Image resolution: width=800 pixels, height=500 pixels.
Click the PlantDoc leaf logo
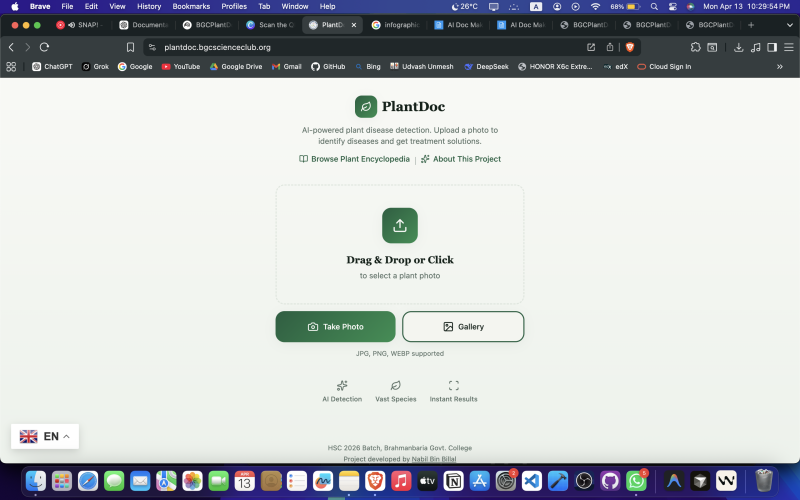pos(366,107)
